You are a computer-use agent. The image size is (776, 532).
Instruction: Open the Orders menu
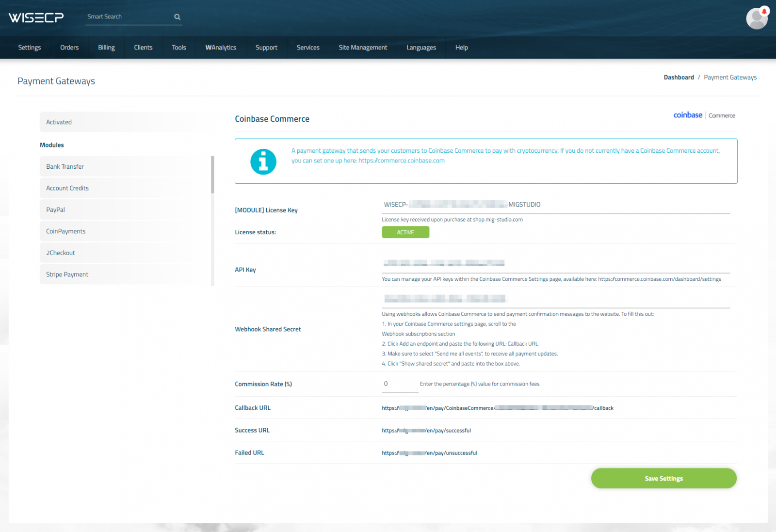click(69, 48)
